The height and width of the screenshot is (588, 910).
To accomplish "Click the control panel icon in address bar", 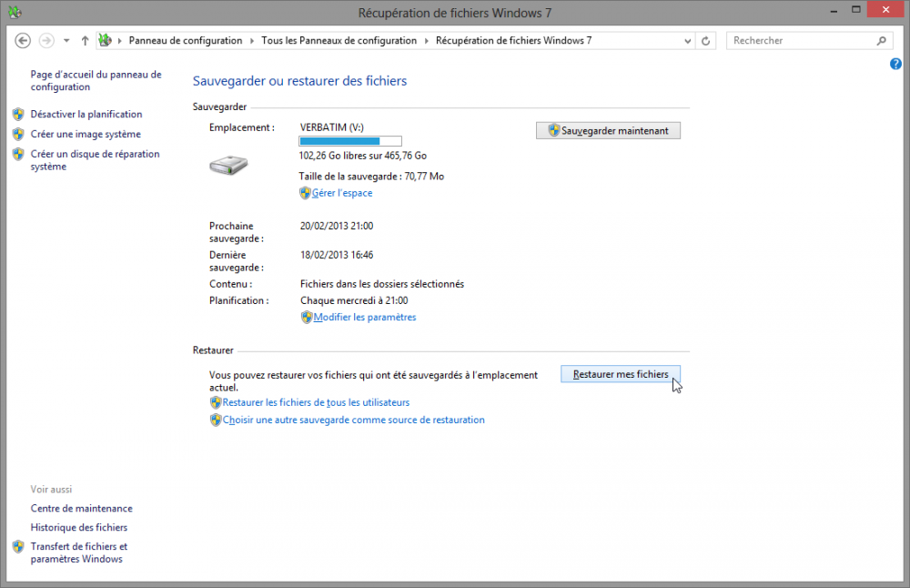I will coord(105,40).
